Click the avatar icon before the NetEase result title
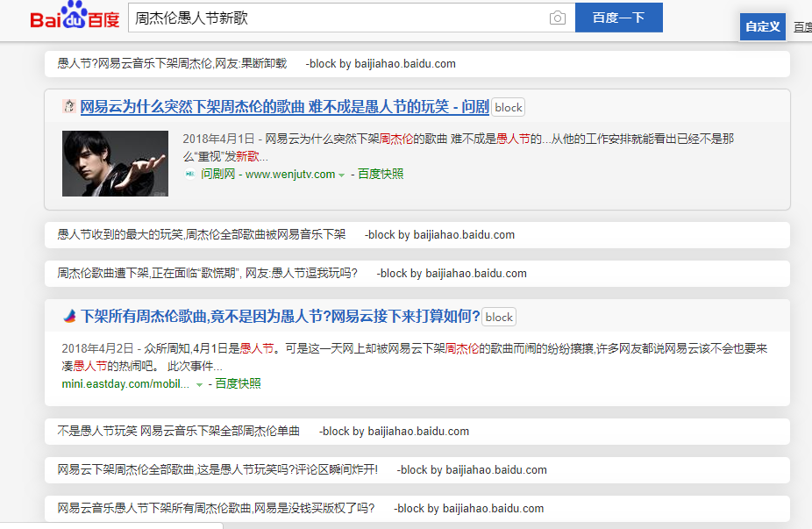The height and width of the screenshot is (529, 812). point(67,106)
